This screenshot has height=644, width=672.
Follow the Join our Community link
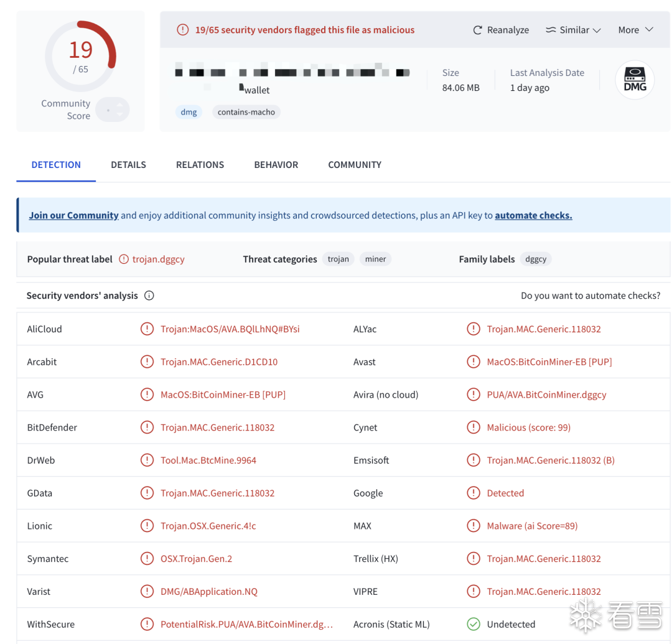73,215
